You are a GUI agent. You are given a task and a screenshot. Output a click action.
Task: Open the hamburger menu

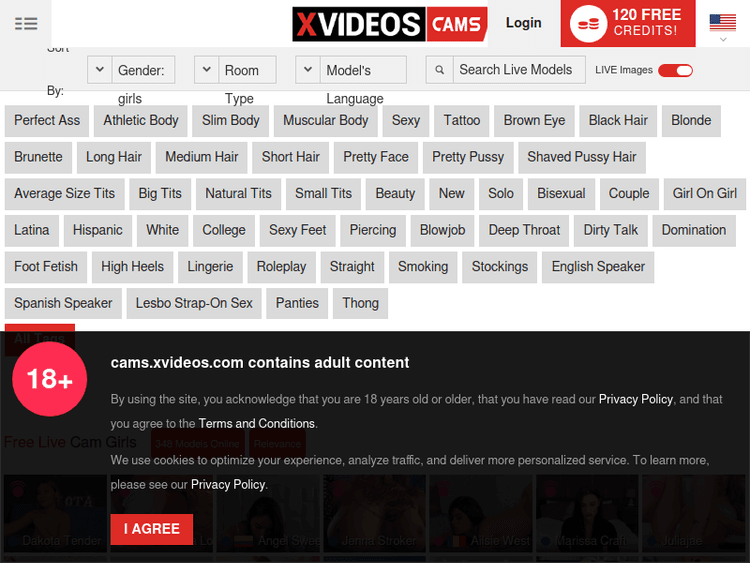26,24
